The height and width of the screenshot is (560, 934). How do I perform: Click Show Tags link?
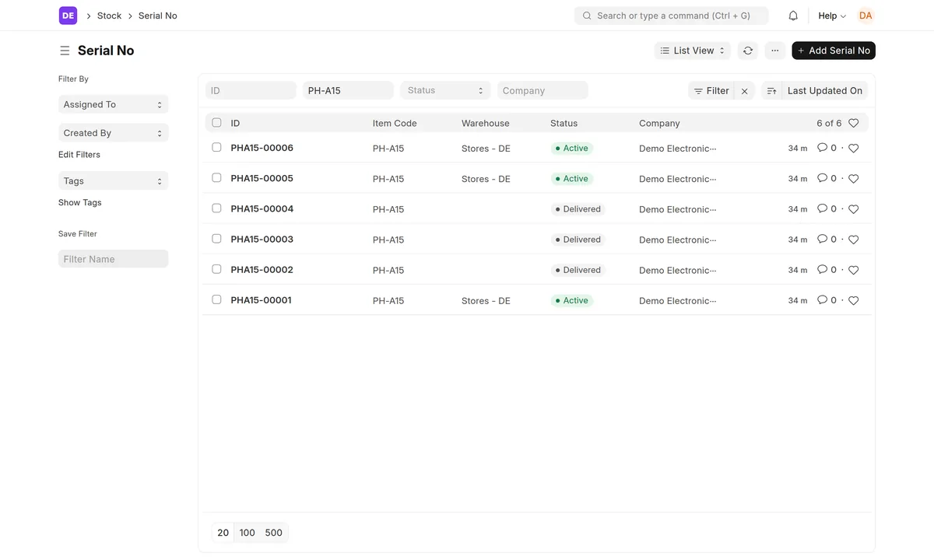click(x=80, y=203)
